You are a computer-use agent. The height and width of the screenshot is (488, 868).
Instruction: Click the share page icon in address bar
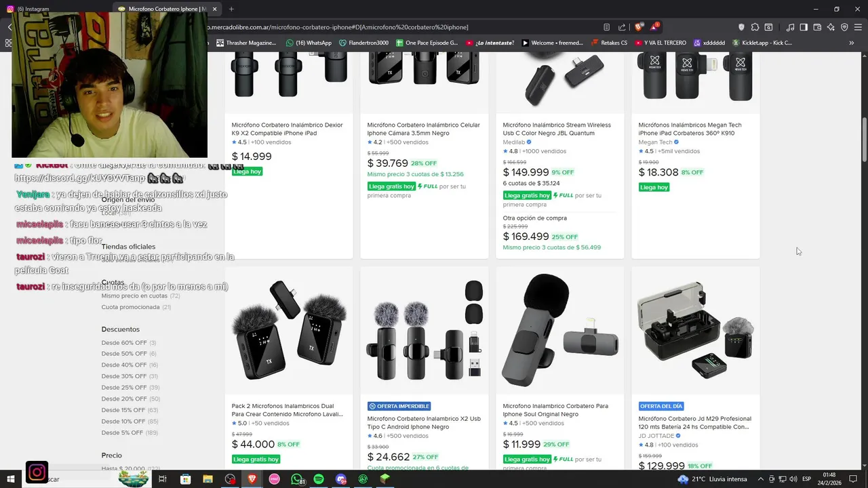(622, 27)
